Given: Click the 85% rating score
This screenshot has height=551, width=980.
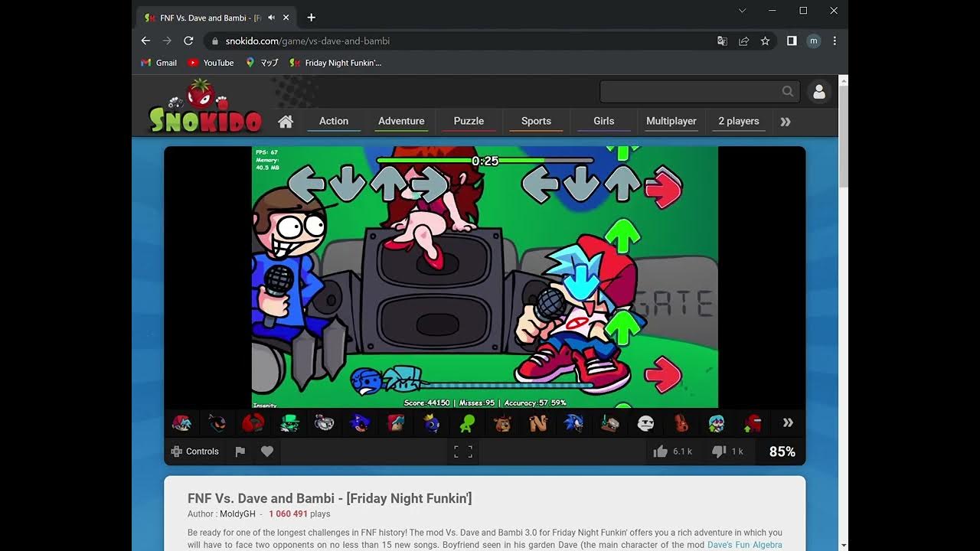Looking at the screenshot, I should tap(782, 452).
